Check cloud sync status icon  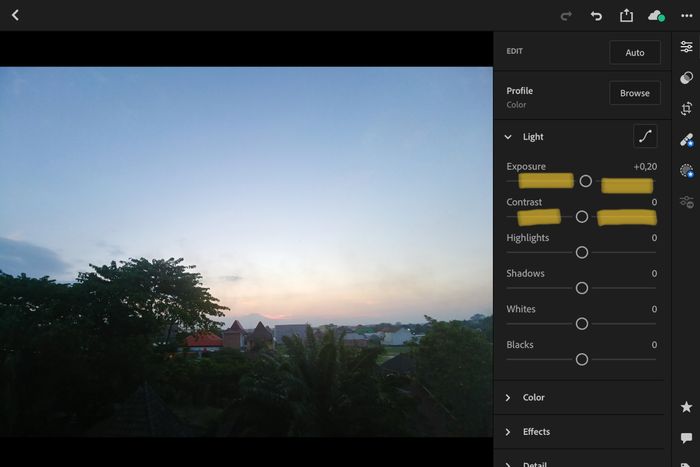pos(656,17)
